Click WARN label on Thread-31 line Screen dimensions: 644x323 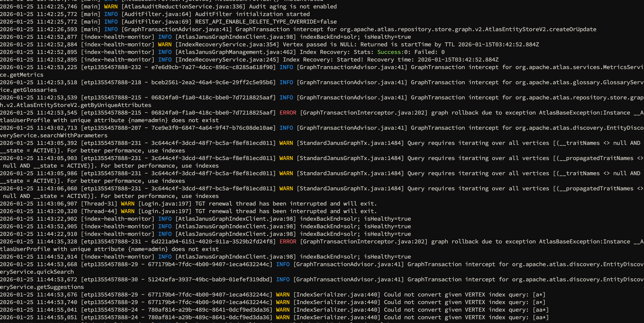[x=127, y=204]
